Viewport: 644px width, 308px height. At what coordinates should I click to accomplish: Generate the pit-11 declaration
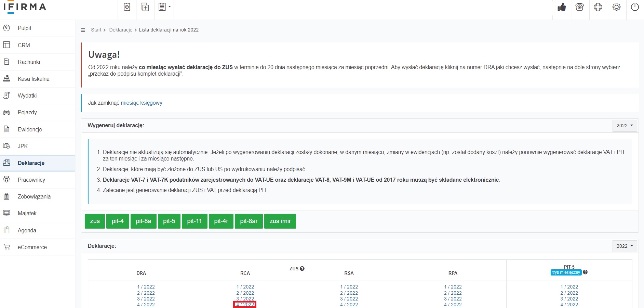(194, 221)
